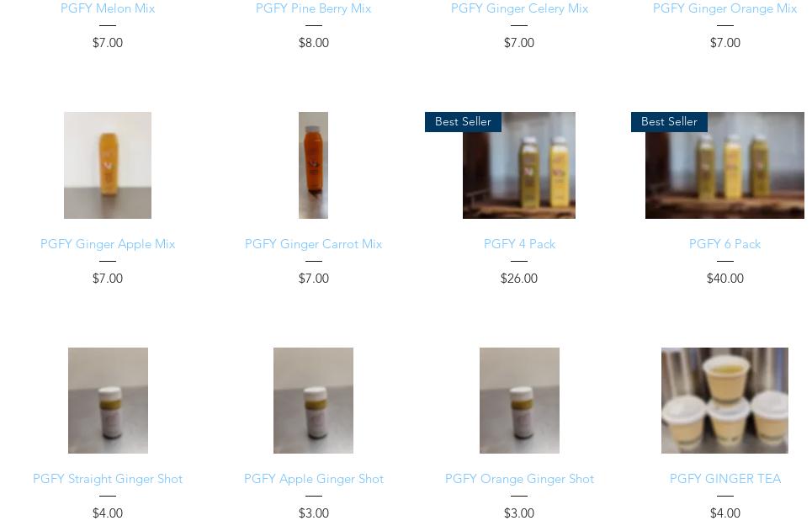Click the Best Seller badge on 4 Pack
The width and height of the screenshot is (812, 526).
(463, 122)
